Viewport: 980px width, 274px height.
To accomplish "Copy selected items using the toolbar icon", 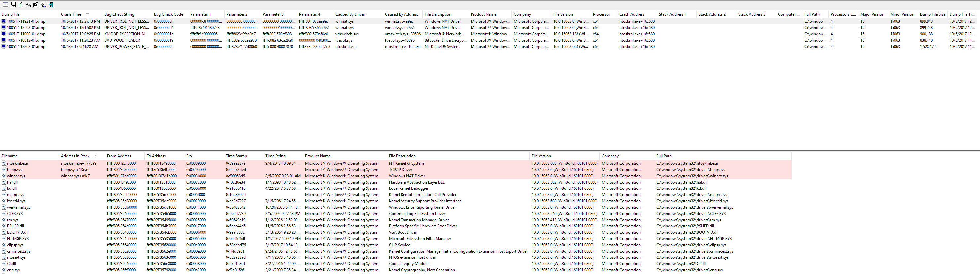I will tap(28, 5).
